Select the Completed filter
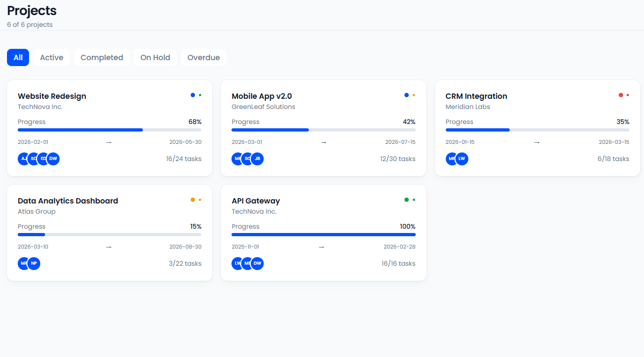The width and height of the screenshot is (644, 357). (102, 57)
